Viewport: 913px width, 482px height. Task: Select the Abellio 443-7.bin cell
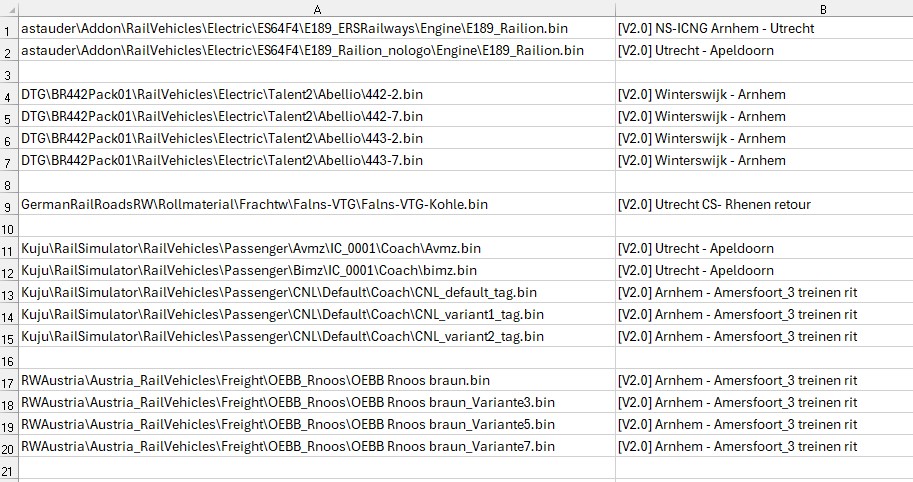[x=317, y=160]
